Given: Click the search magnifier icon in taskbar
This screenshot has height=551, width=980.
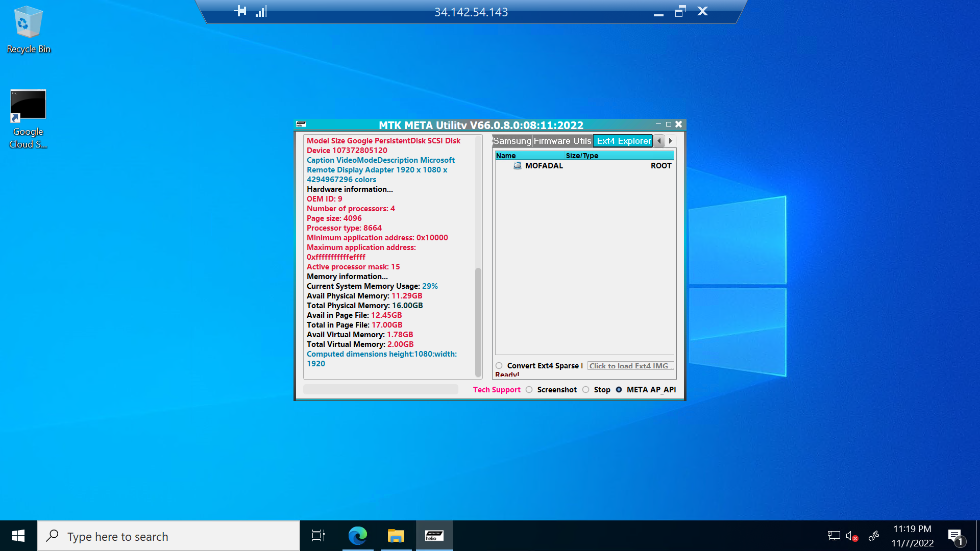Looking at the screenshot, I should tap(52, 536).
